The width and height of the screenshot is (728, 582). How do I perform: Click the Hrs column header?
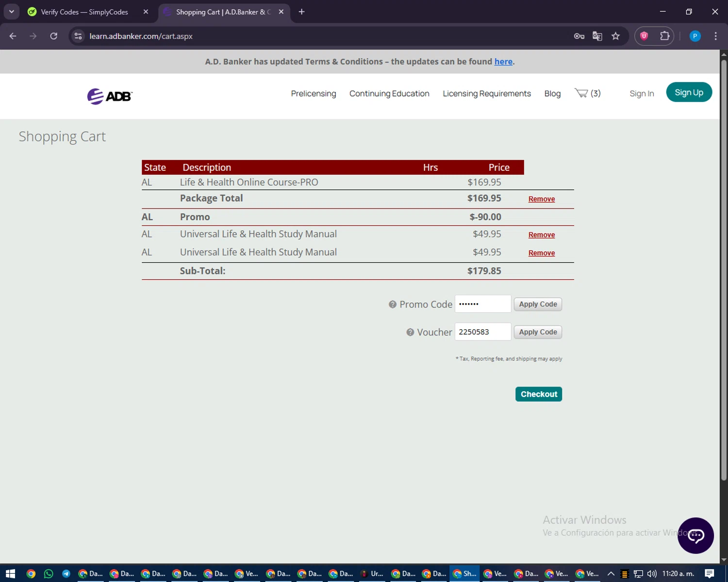pyautogui.click(x=430, y=167)
